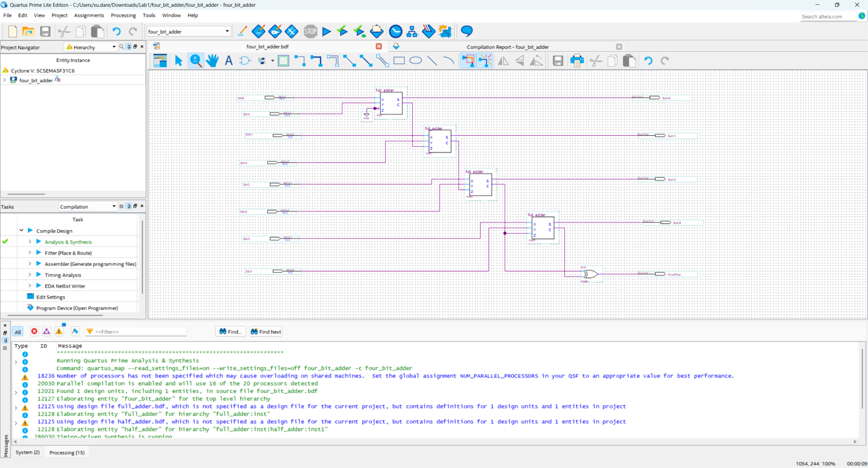Viewport: 868px width, 468px height.
Task: Toggle Tasks panel pin button
Action: pos(129,206)
